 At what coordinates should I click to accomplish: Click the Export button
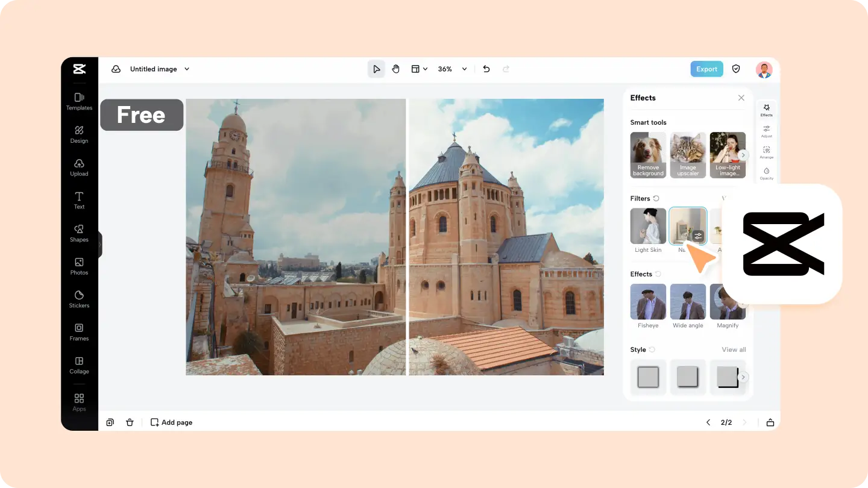[x=706, y=69]
